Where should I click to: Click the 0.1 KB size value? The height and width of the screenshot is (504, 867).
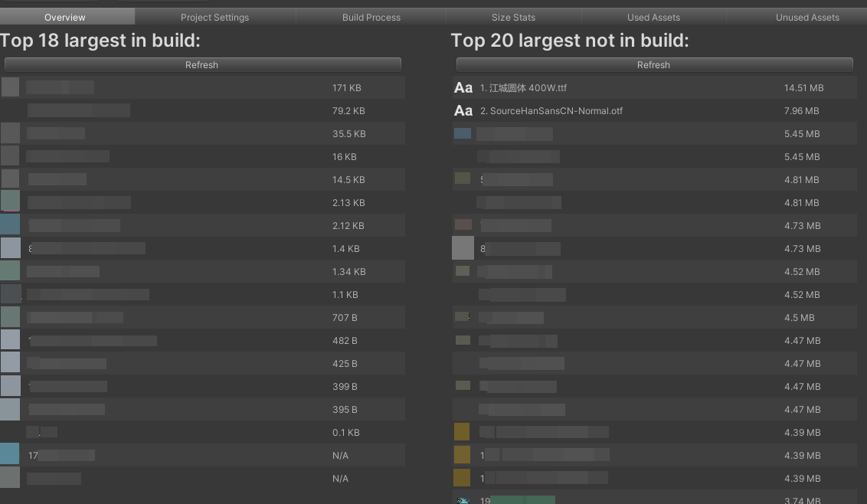click(x=346, y=432)
